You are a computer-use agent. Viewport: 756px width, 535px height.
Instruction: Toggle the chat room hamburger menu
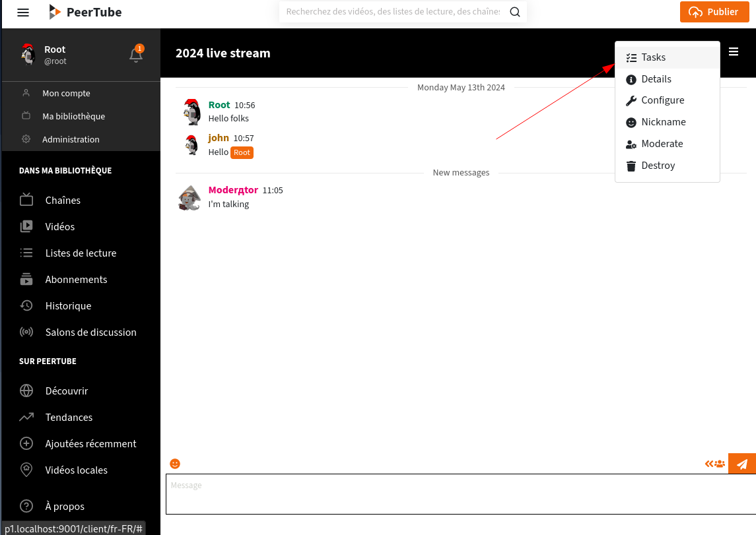tap(734, 51)
